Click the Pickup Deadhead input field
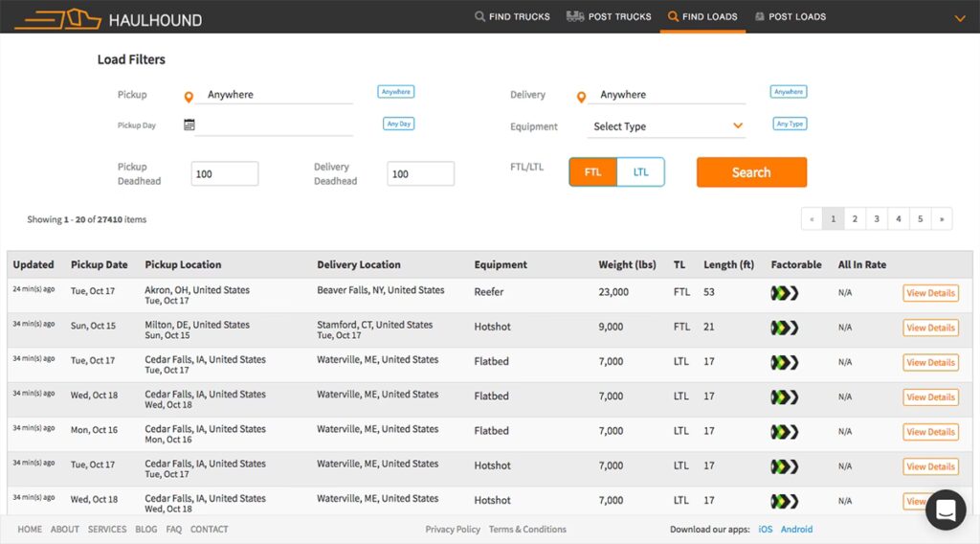 point(225,173)
